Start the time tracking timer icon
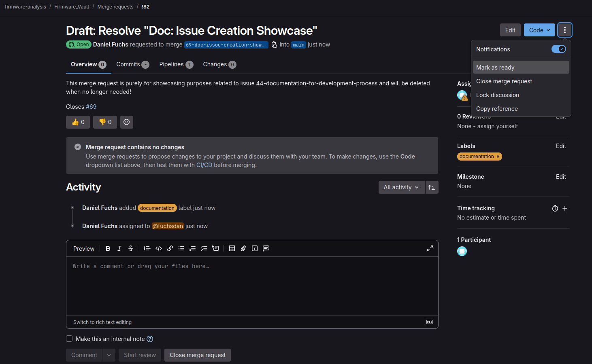592x364 pixels. click(555, 208)
